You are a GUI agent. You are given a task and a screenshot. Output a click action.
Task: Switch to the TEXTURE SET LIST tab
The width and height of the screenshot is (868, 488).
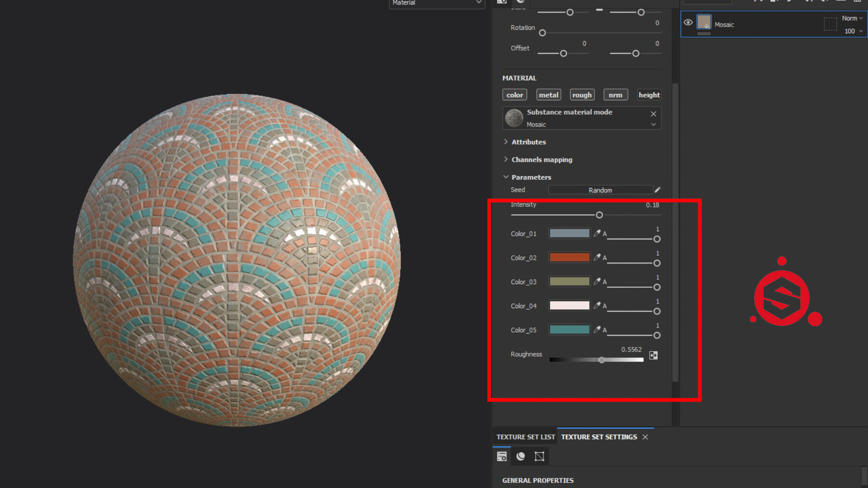(x=525, y=436)
